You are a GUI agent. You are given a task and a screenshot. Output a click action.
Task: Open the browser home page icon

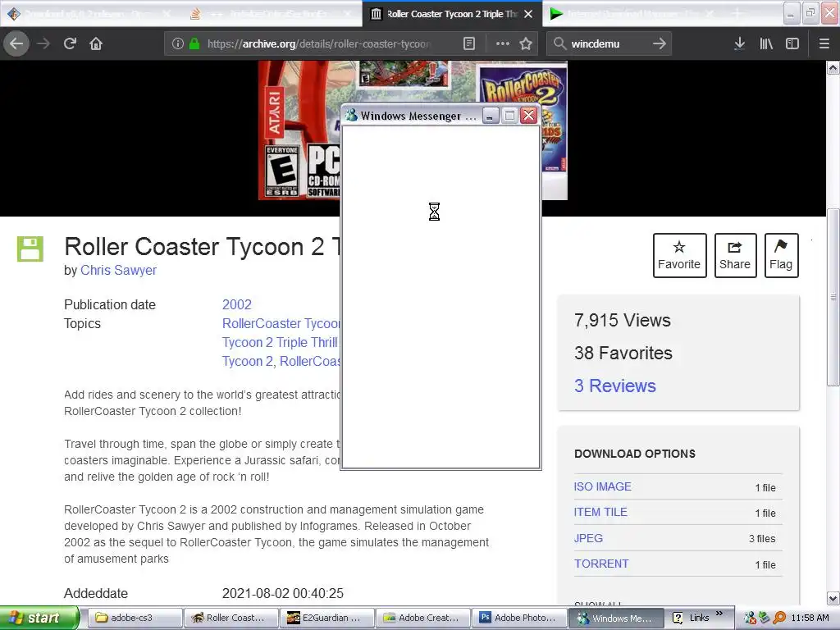(x=96, y=44)
